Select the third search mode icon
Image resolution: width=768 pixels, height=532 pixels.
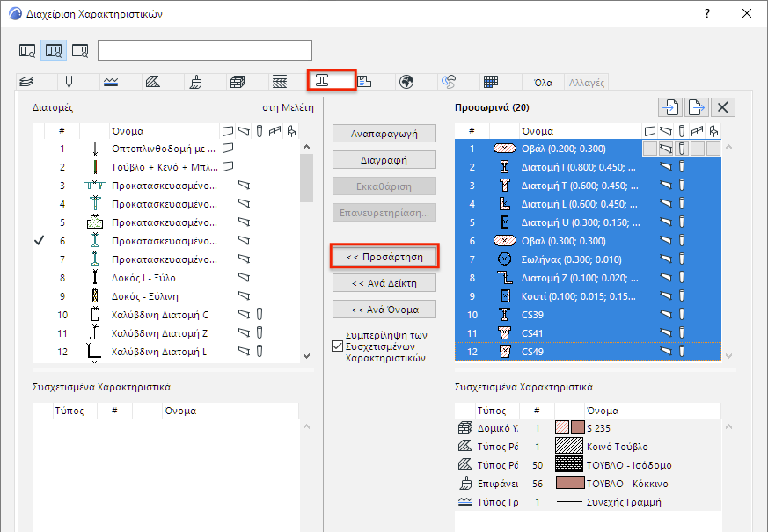pos(80,50)
